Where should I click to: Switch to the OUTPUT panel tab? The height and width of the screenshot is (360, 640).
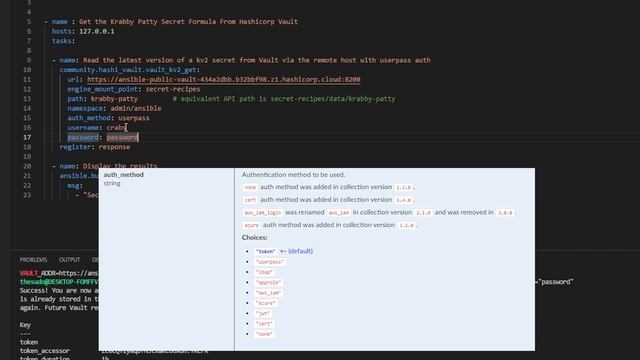point(69,260)
